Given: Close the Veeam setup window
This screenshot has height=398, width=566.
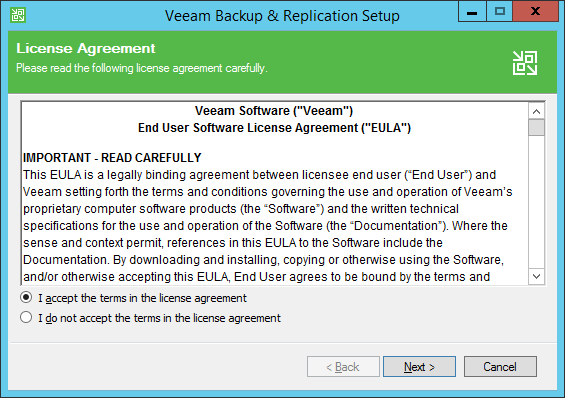Looking at the screenshot, I should pyautogui.click(x=535, y=12).
